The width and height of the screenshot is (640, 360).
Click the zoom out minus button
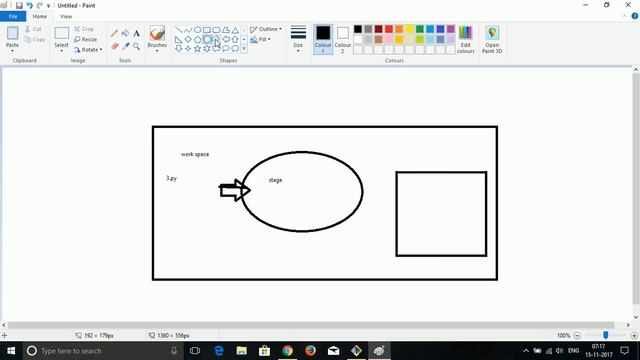point(577,336)
